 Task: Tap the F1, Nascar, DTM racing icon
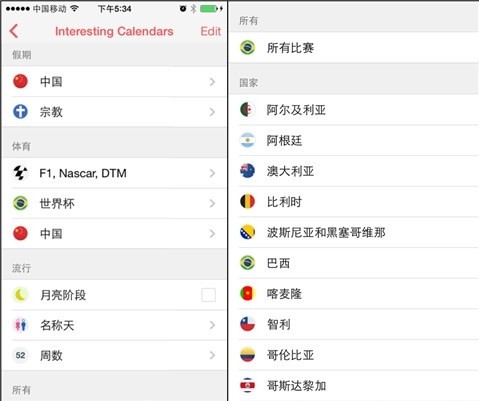(20, 173)
